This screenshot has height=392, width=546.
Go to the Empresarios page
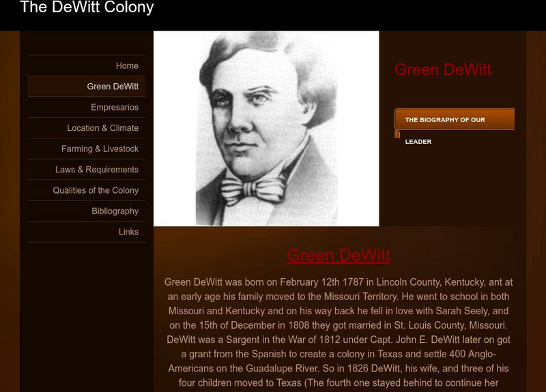[x=87, y=107]
